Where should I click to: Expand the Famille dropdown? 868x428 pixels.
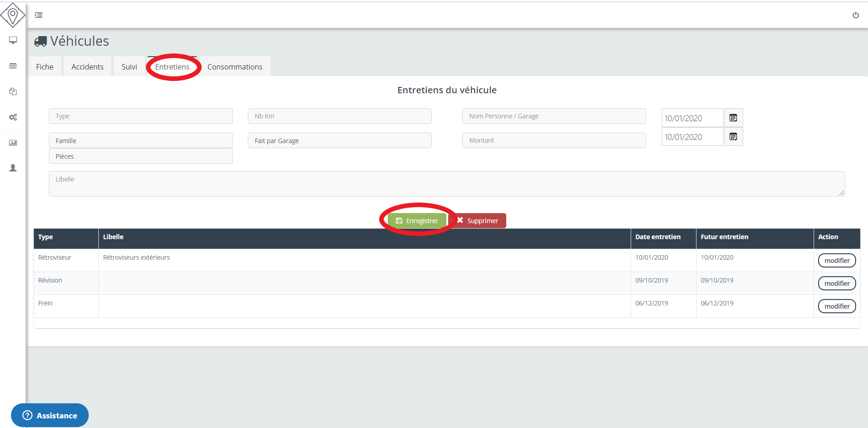click(140, 141)
